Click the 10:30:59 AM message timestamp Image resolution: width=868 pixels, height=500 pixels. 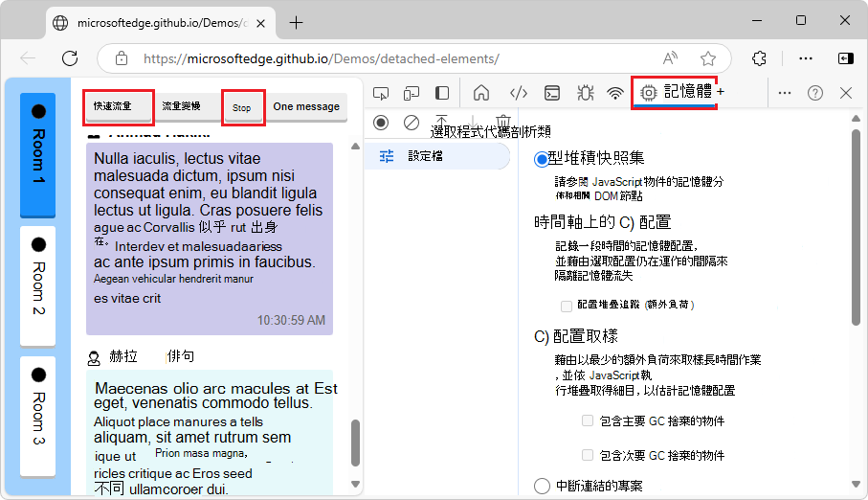(291, 320)
